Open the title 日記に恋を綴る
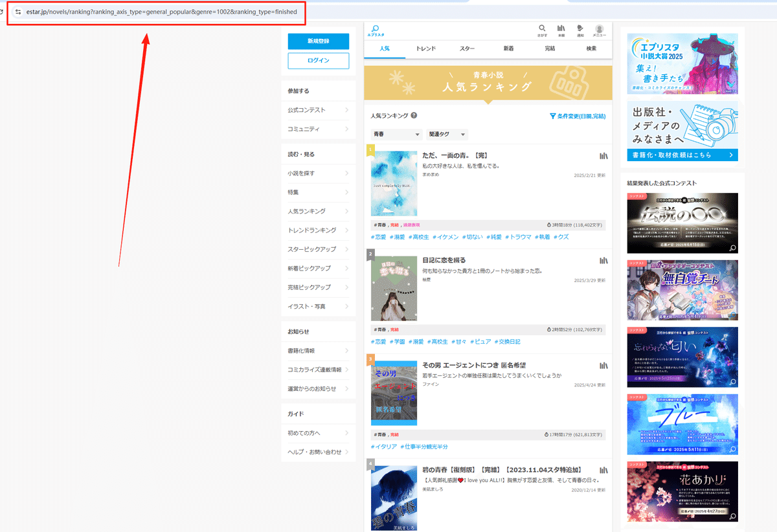 point(445,261)
